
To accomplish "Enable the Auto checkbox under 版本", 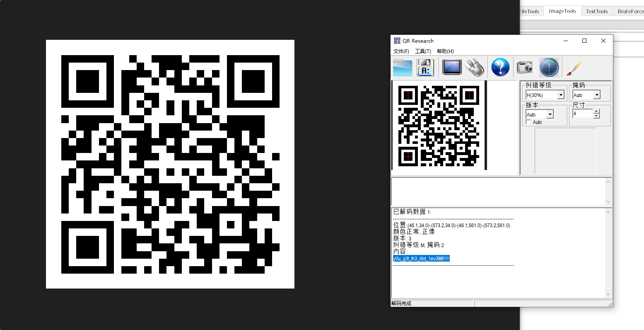I will tap(528, 122).
